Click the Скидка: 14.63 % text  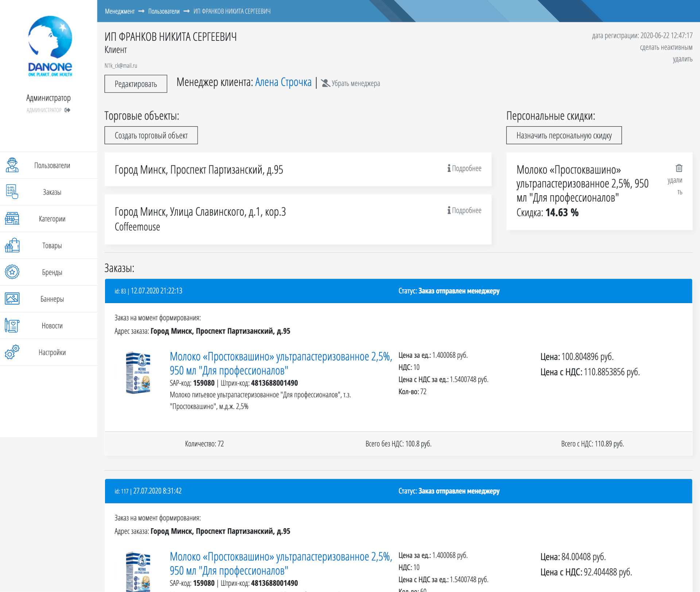547,212
